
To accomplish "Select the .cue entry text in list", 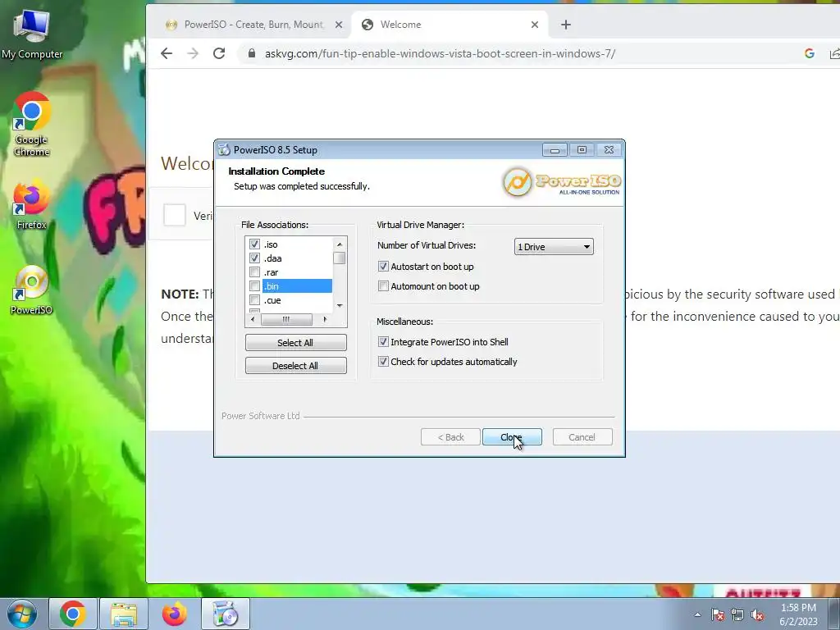I will click(272, 300).
